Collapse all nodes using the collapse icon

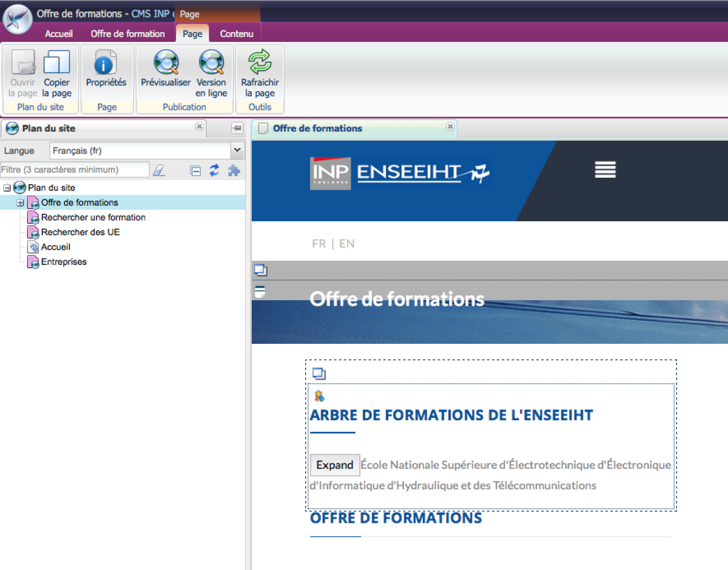[x=195, y=170]
